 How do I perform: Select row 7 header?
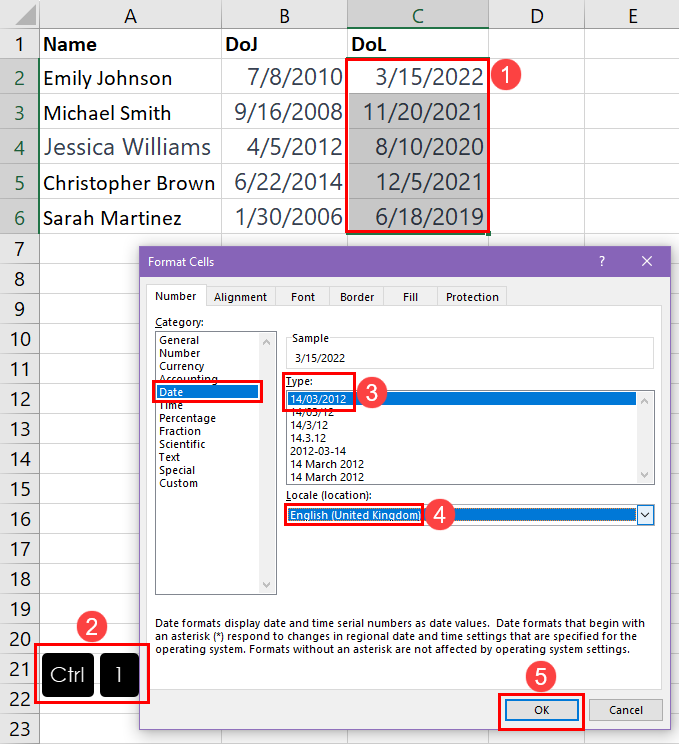pyautogui.click(x=19, y=249)
